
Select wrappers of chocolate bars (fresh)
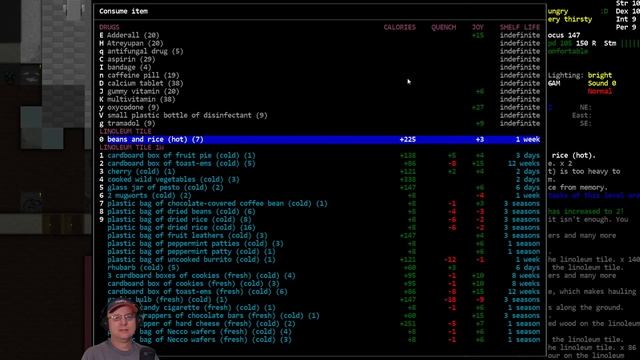pyautogui.click(x=229, y=315)
